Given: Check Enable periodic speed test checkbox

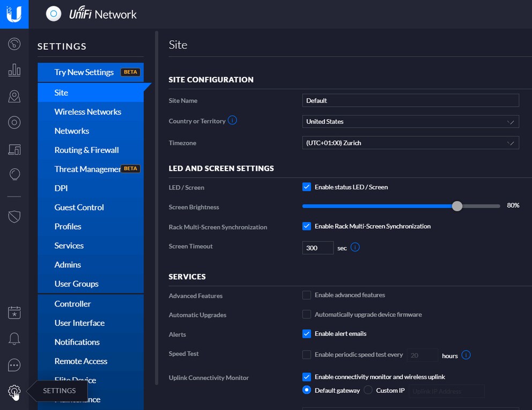Looking at the screenshot, I should click(x=307, y=355).
